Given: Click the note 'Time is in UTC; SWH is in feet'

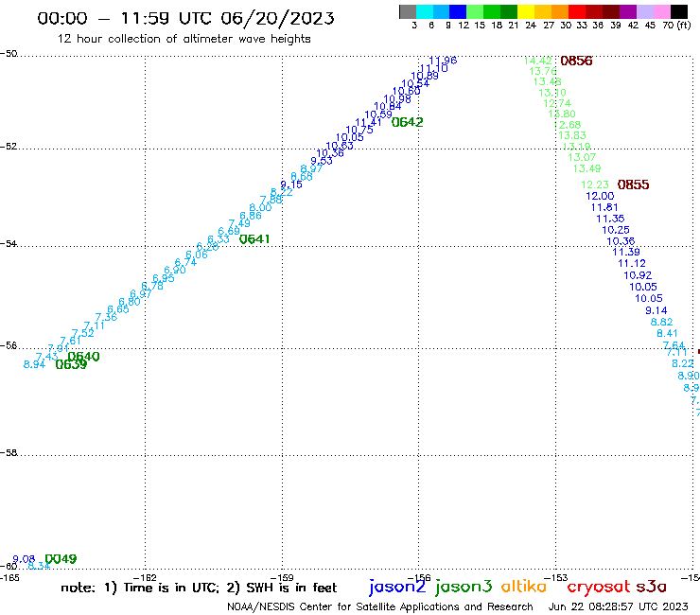Looking at the screenshot, I should (199, 588).
